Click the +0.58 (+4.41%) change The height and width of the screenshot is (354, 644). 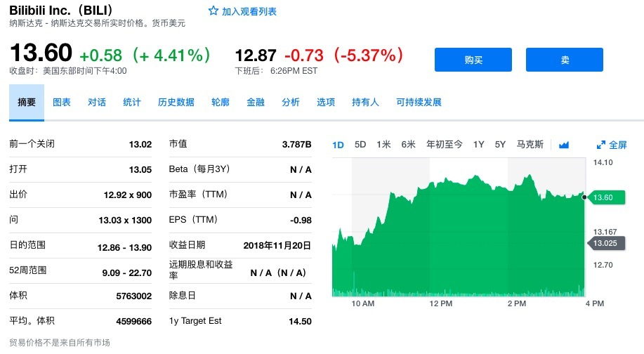145,55
